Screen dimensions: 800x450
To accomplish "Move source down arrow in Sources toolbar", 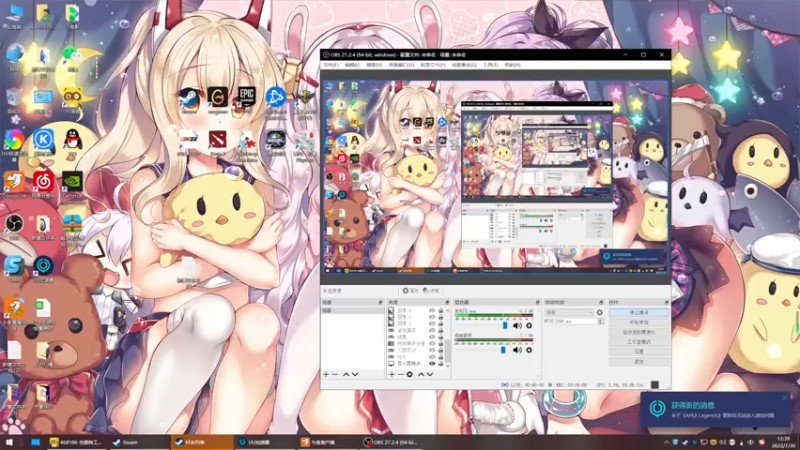I will (430, 374).
